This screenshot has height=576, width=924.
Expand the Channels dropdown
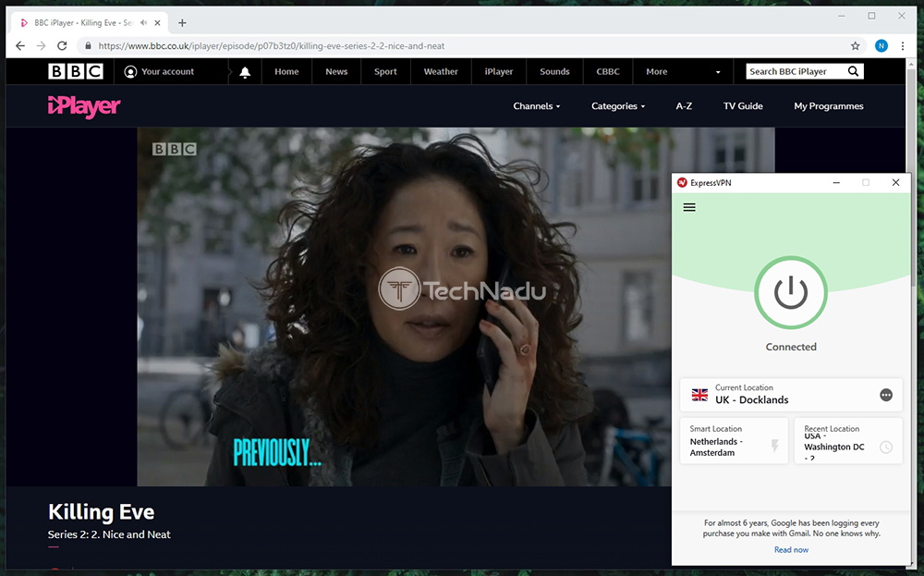click(x=536, y=106)
